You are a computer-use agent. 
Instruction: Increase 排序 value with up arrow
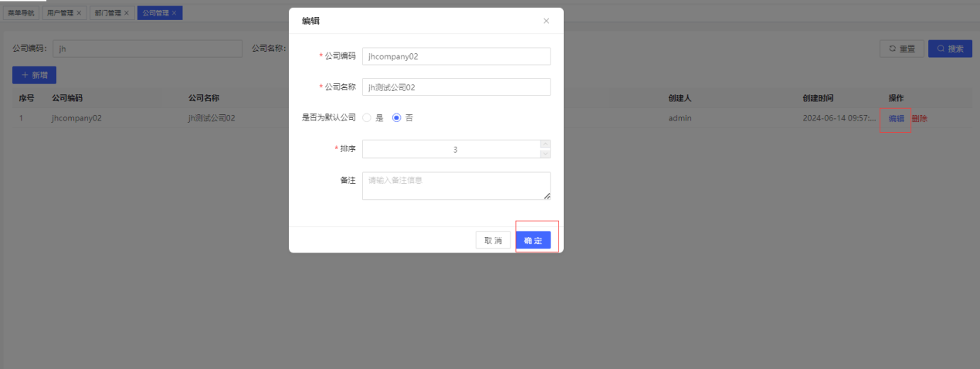point(545,144)
